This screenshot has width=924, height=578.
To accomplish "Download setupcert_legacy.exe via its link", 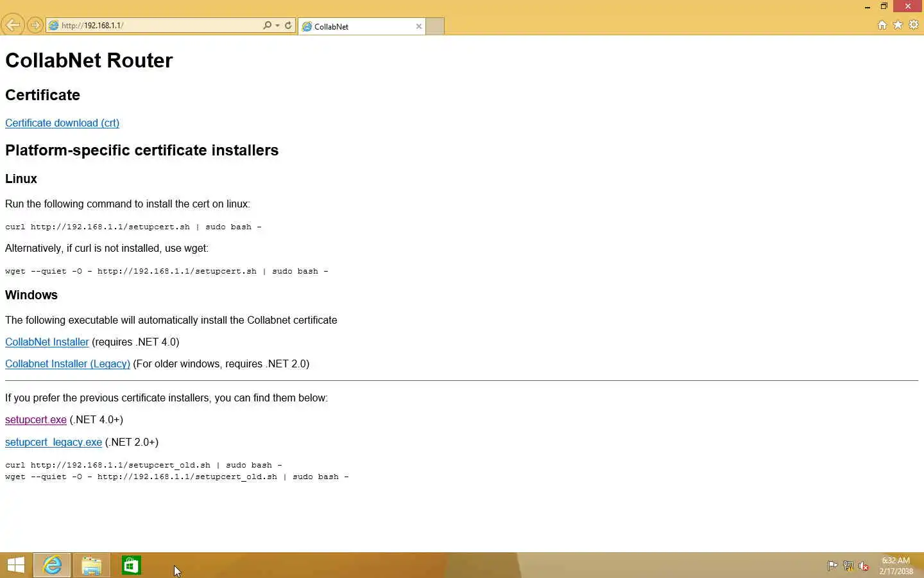I will click(x=53, y=442).
